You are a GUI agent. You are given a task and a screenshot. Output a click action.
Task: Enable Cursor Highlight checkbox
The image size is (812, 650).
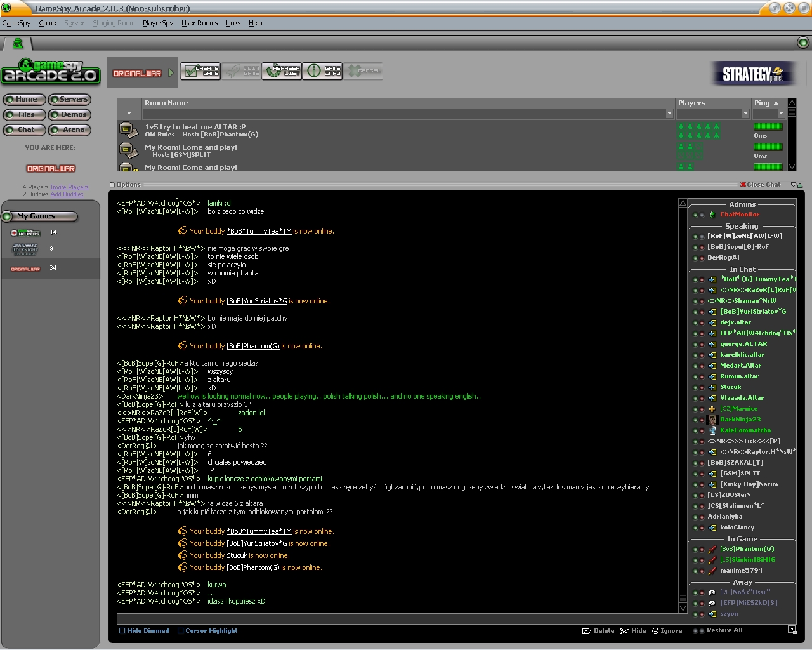click(181, 631)
